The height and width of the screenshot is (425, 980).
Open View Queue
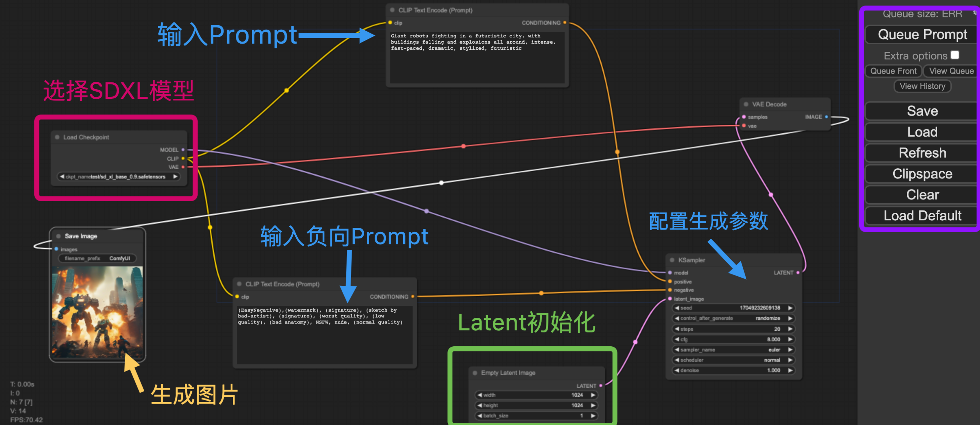[951, 71]
